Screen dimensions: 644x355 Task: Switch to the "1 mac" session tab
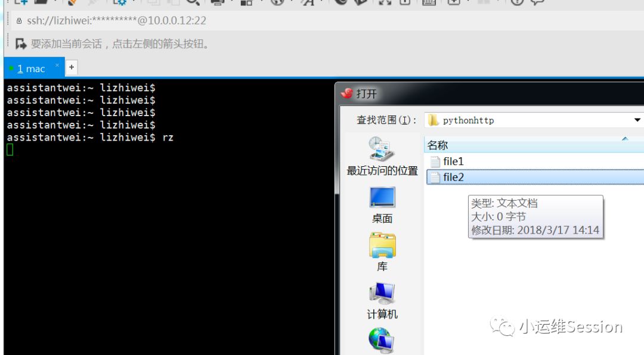[x=31, y=68]
